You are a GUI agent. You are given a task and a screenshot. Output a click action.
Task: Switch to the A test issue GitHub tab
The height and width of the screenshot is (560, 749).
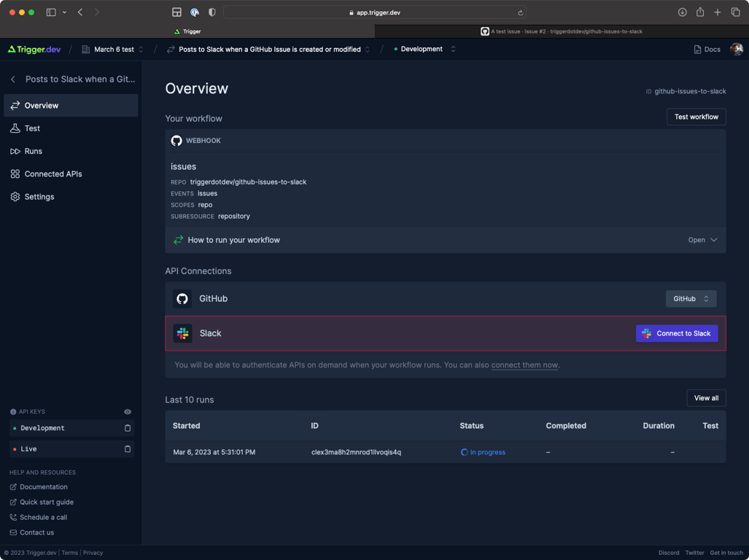562,31
